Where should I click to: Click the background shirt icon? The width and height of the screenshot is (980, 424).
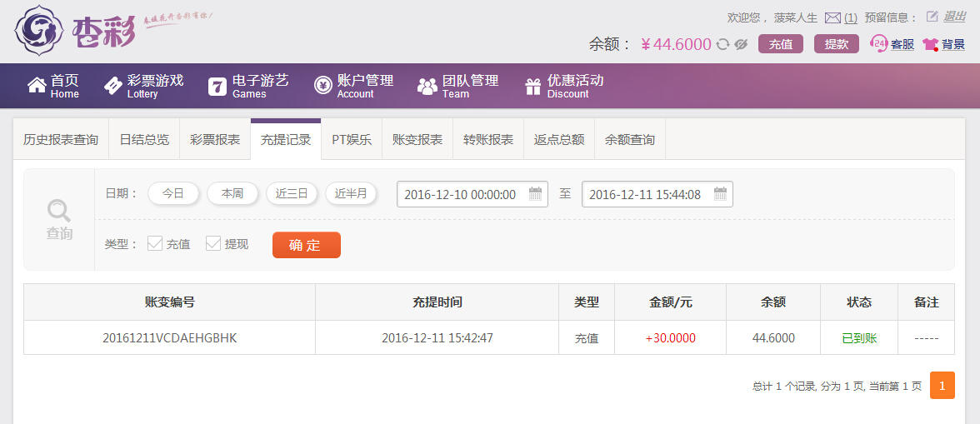click(931, 44)
